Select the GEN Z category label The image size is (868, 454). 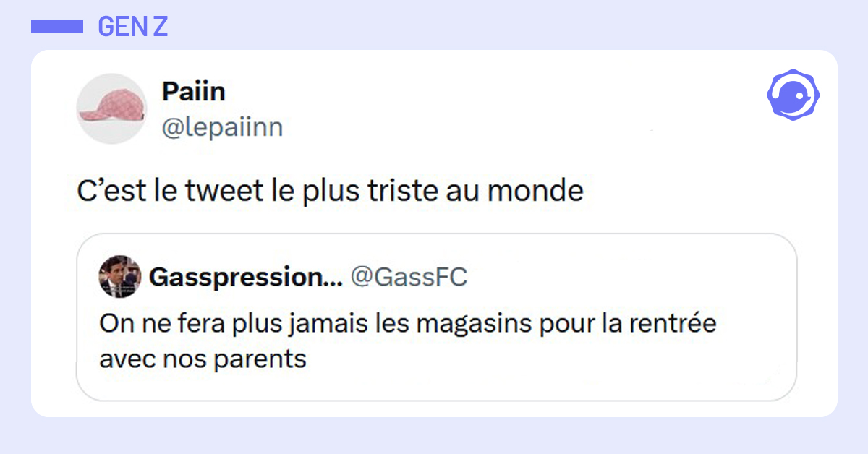pos(132,27)
